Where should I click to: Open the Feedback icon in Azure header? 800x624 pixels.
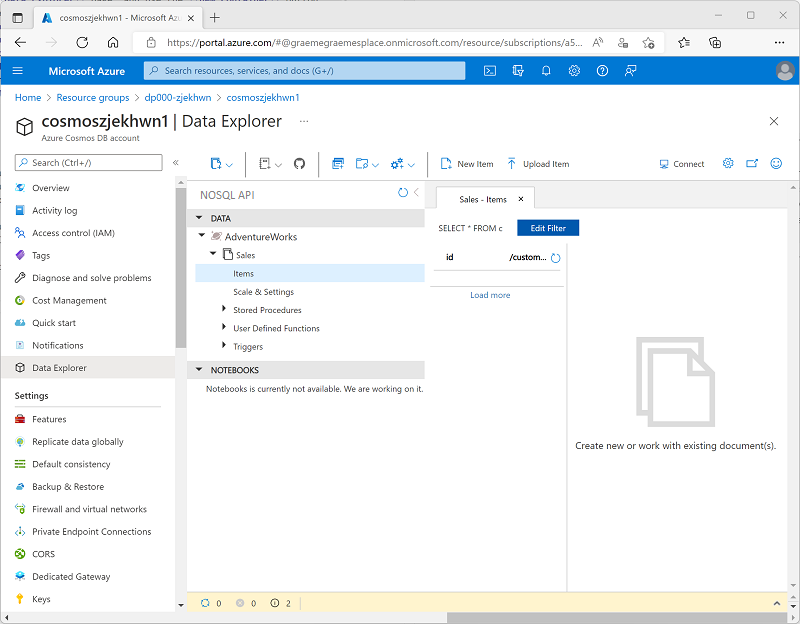630,71
